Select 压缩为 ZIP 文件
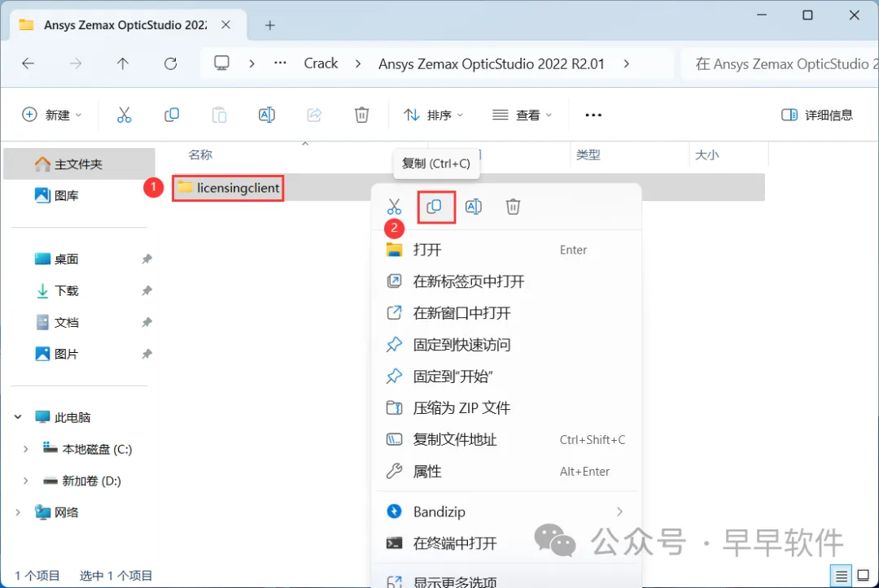 pyautogui.click(x=506, y=407)
